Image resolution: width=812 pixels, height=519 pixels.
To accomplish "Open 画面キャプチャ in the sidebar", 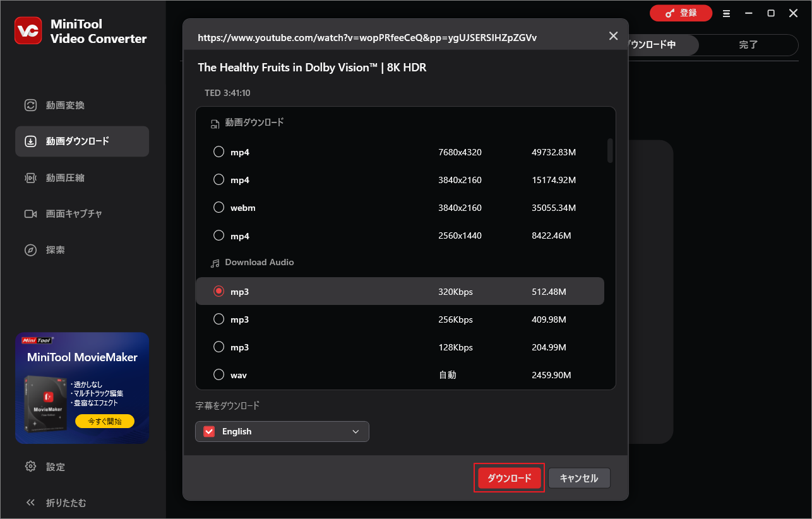I will [82, 214].
